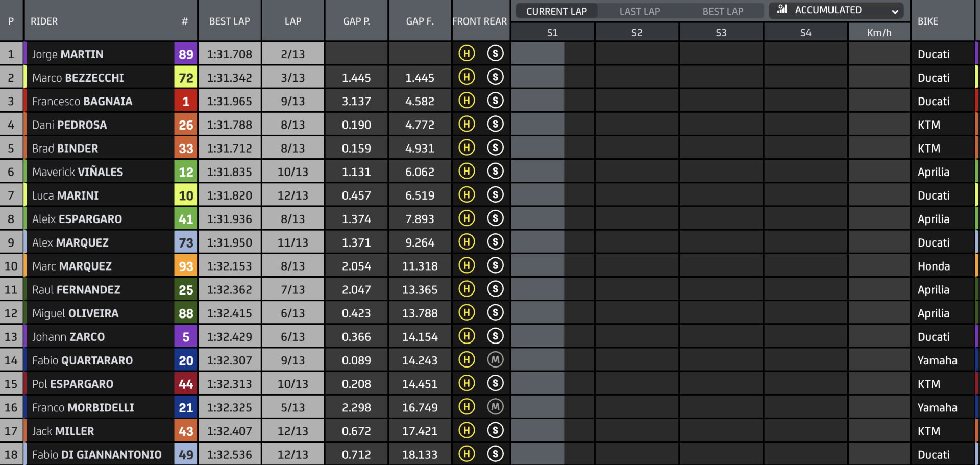Click Marco Bezzecchi's front tyre H icon

click(x=467, y=77)
